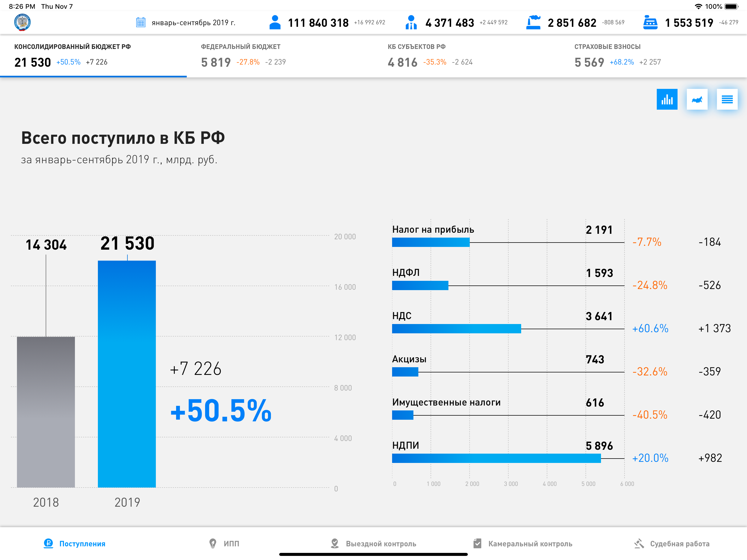Open ИПП bottom tab
Screen dimensions: 747x560
tap(224, 543)
